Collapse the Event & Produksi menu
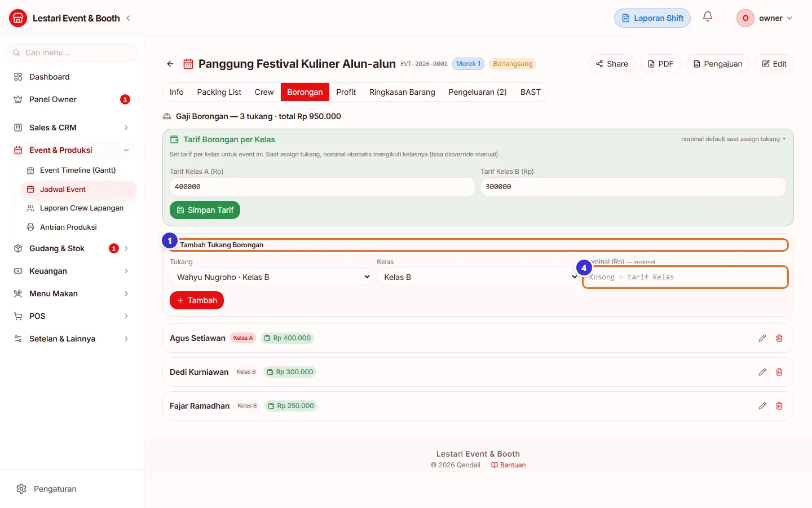Viewport: 812px width, 508px height. pyautogui.click(x=72, y=150)
